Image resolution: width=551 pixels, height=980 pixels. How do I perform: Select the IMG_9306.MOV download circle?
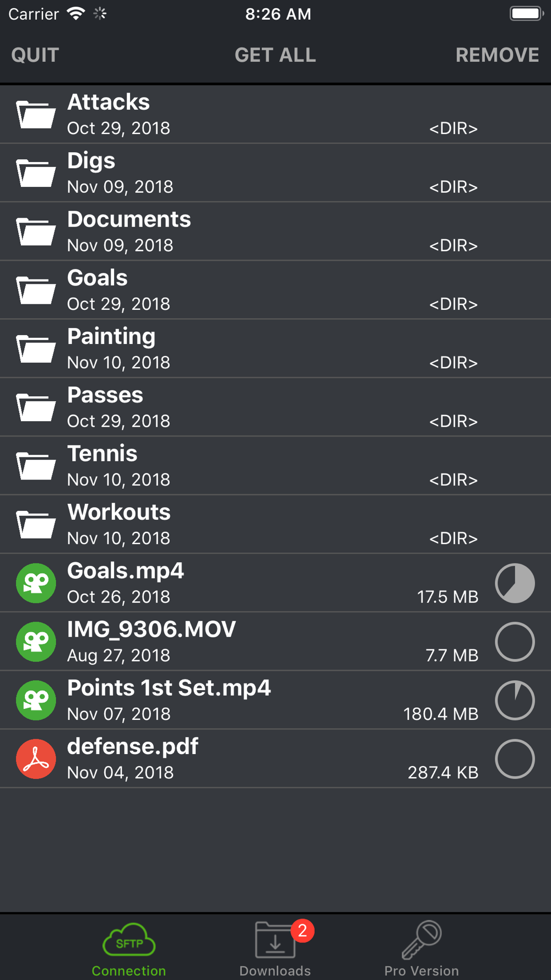515,642
